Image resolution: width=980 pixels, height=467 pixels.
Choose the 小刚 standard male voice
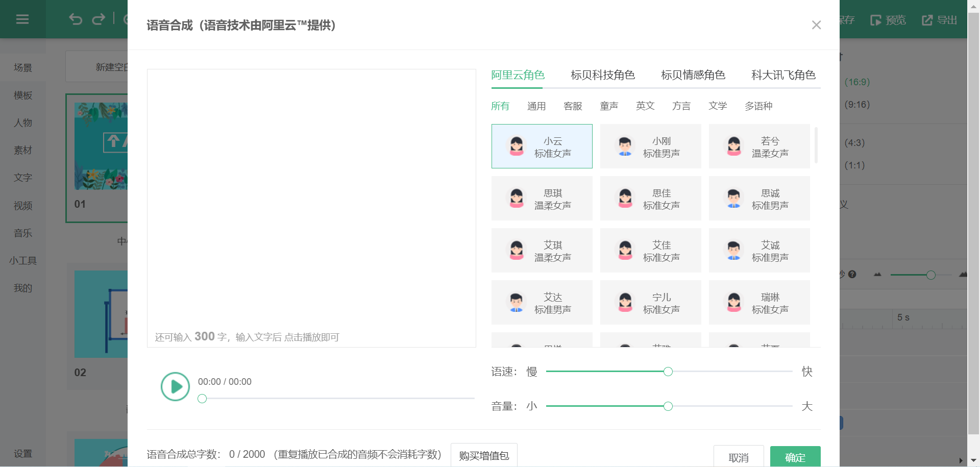(650, 146)
